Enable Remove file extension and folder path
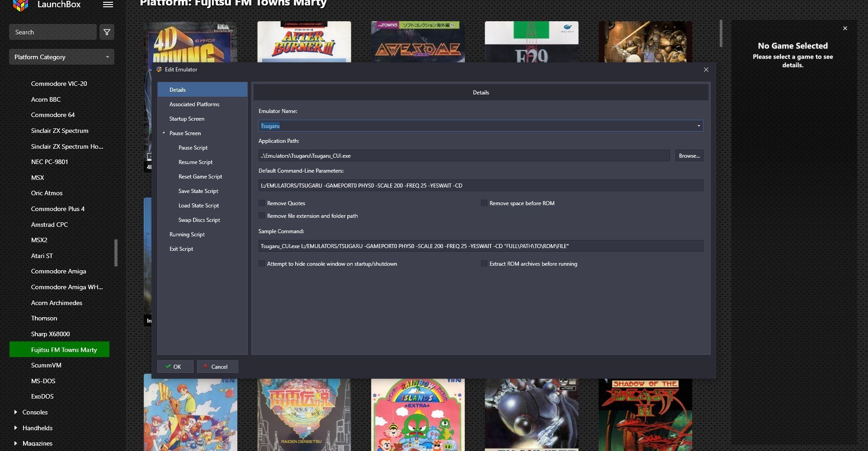This screenshot has height=451, width=868. 262,216
